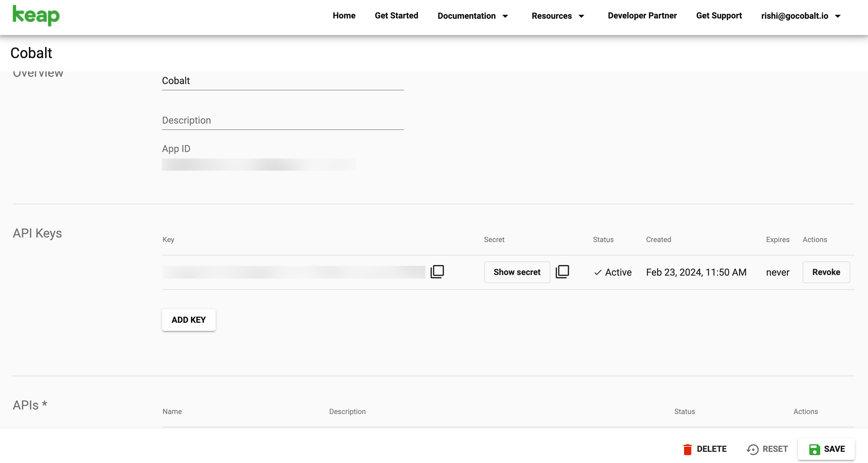The image size is (868, 463).
Task: Copy the API key to clipboard
Action: 437,272
